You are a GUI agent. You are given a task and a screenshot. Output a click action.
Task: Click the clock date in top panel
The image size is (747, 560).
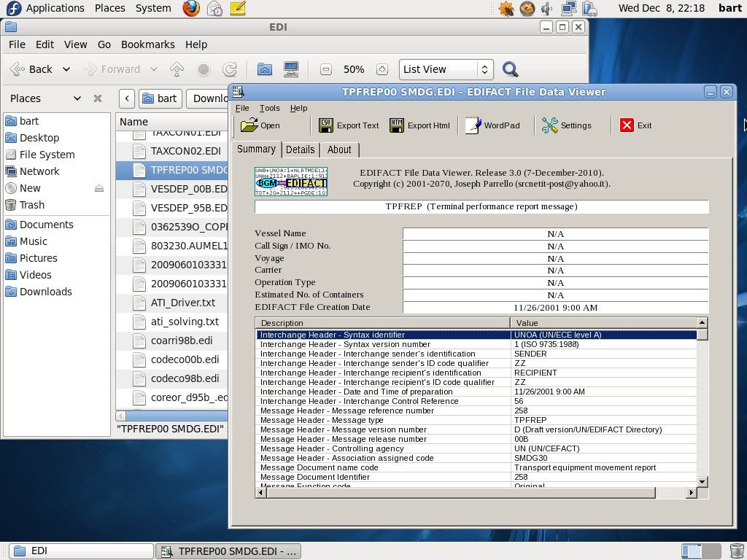[x=661, y=8]
